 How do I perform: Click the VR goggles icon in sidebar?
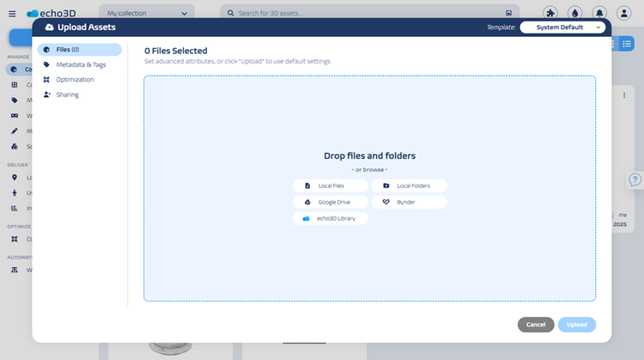tap(15, 115)
